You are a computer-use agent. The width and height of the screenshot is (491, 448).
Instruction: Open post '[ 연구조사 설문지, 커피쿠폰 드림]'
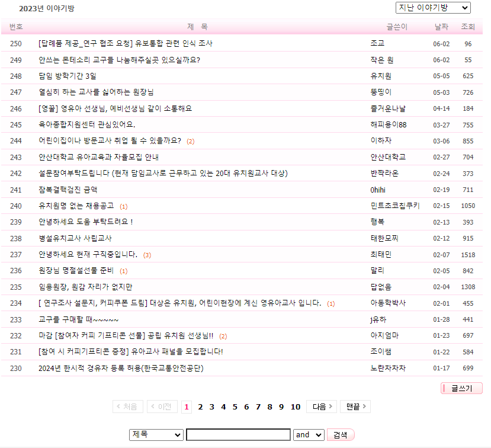click(180, 303)
